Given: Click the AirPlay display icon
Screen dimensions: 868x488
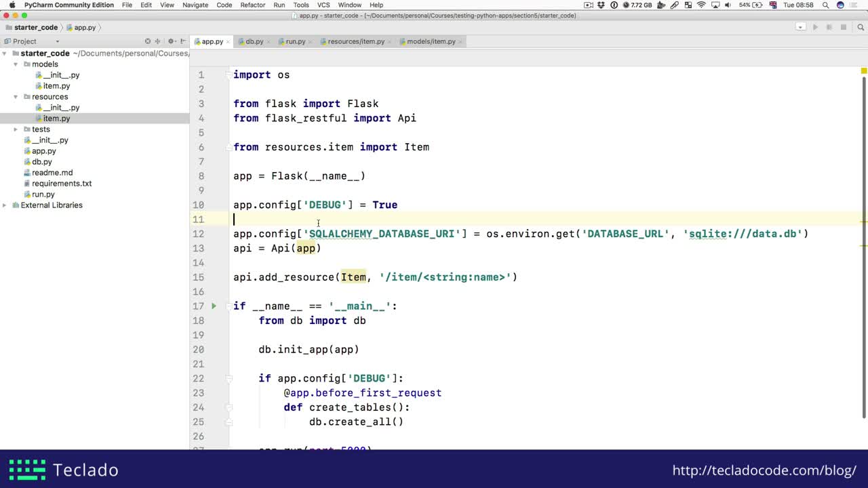Looking at the screenshot, I should [x=715, y=5].
